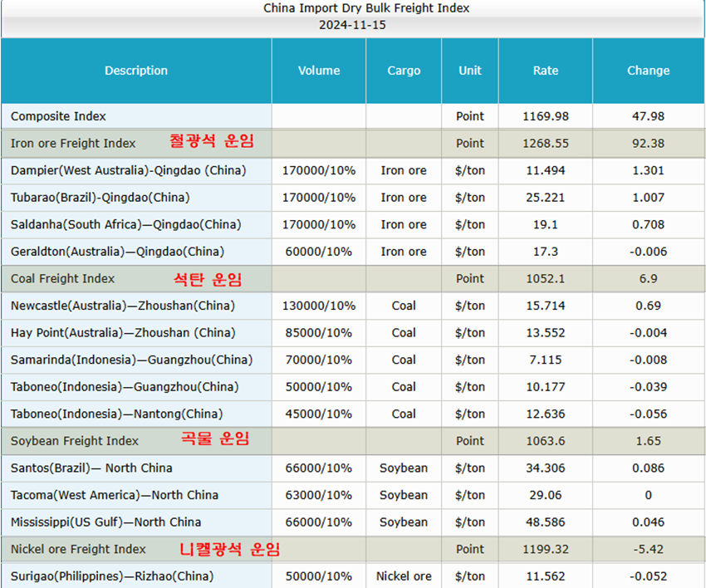Select Mississippi(US Gulf)—North China route
The width and height of the screenshot is (706, 588).
click(x=105, y=522)
